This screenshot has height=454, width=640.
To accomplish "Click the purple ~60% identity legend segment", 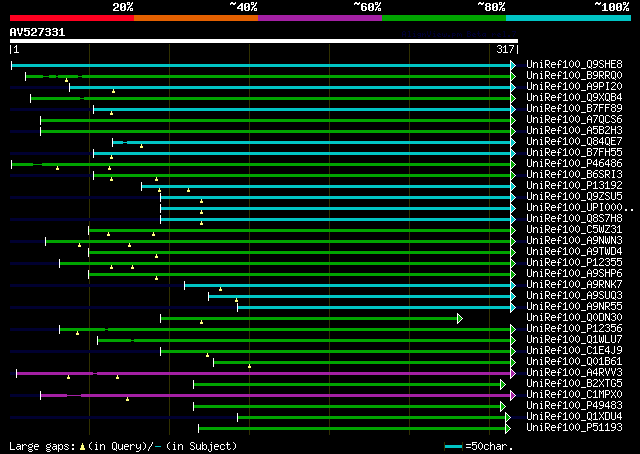I will 320,18.
